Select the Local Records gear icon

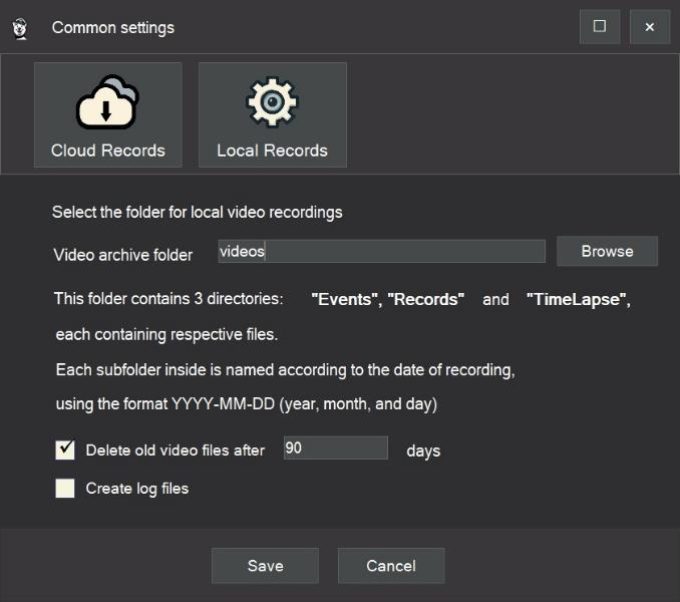[x=272, y=103]
